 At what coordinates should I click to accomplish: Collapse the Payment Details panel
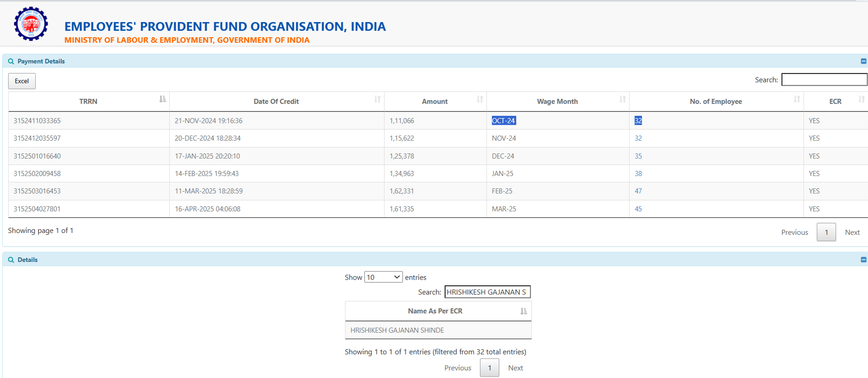pyautogui.click(x=863, y=61)
